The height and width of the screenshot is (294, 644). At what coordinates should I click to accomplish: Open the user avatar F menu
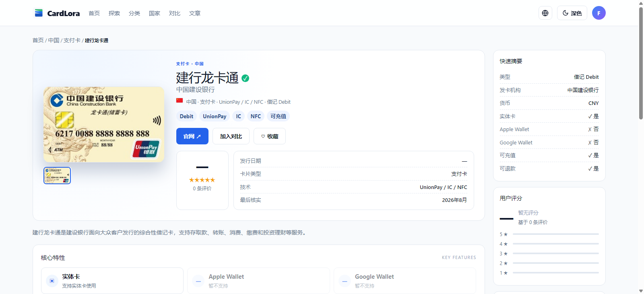click(599, 13)
